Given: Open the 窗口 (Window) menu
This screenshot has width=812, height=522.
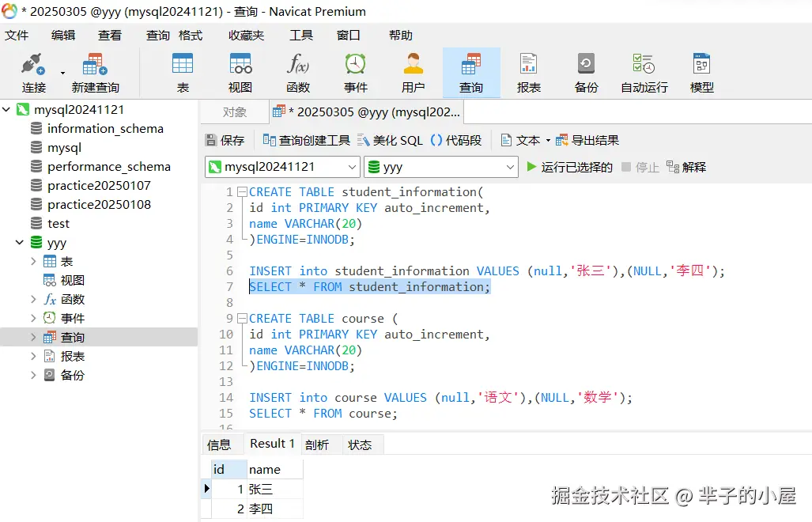Looking at the screenshot, I should (348, 36).
